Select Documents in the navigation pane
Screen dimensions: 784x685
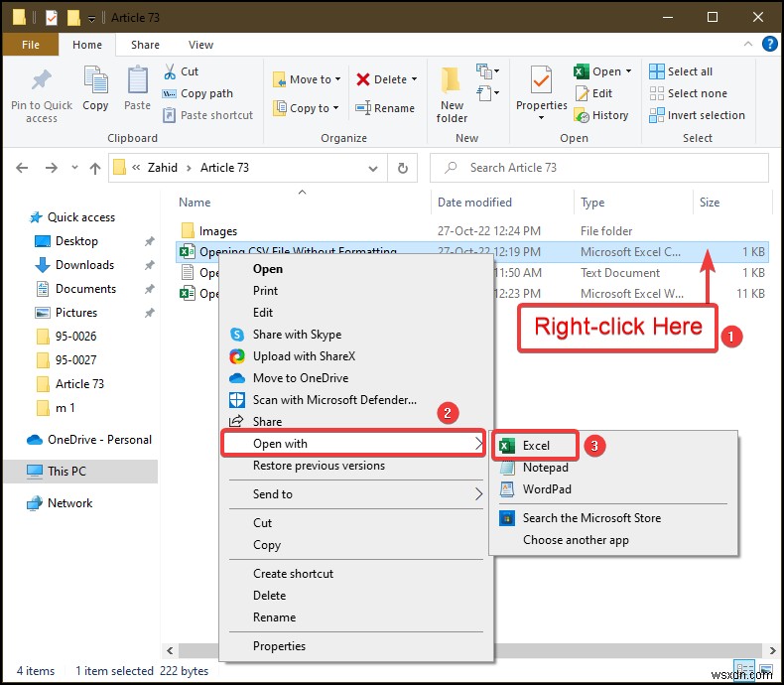tap(85, 289)
